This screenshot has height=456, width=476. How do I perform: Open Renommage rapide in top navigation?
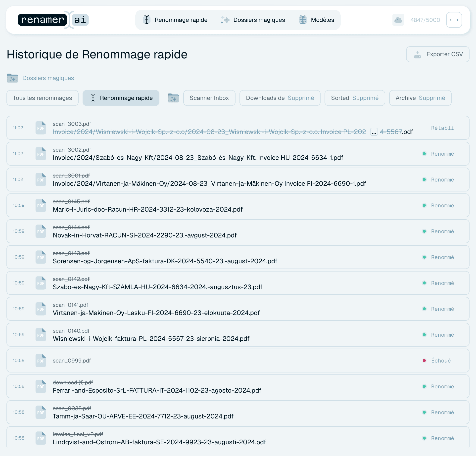(x=175, y=20)
